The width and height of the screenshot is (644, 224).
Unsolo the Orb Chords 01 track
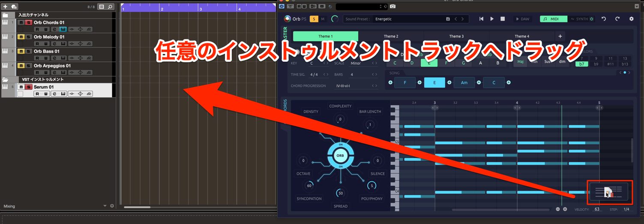coord(28,22)
